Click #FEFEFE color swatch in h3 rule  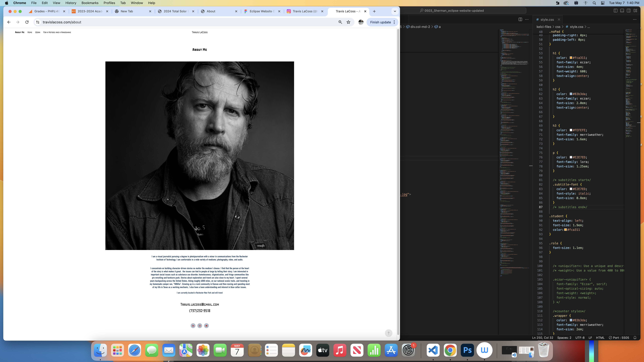point(571,130)
